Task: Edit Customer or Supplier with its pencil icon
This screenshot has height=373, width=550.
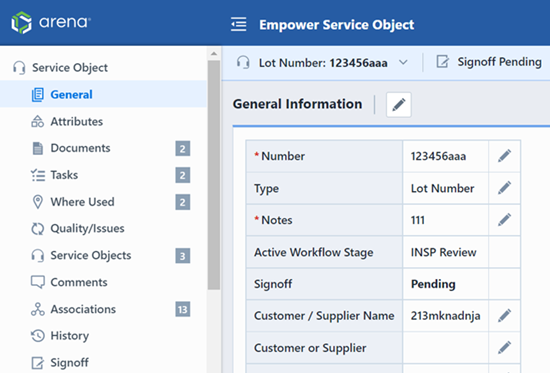Action: tap(504, 347)
